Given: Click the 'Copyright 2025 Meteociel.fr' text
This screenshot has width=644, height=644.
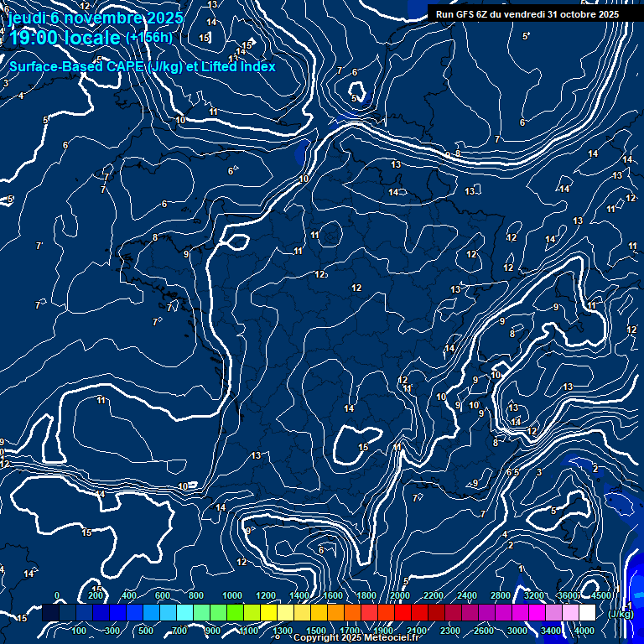Looking at the screenshot, I should tap(356, 637).
